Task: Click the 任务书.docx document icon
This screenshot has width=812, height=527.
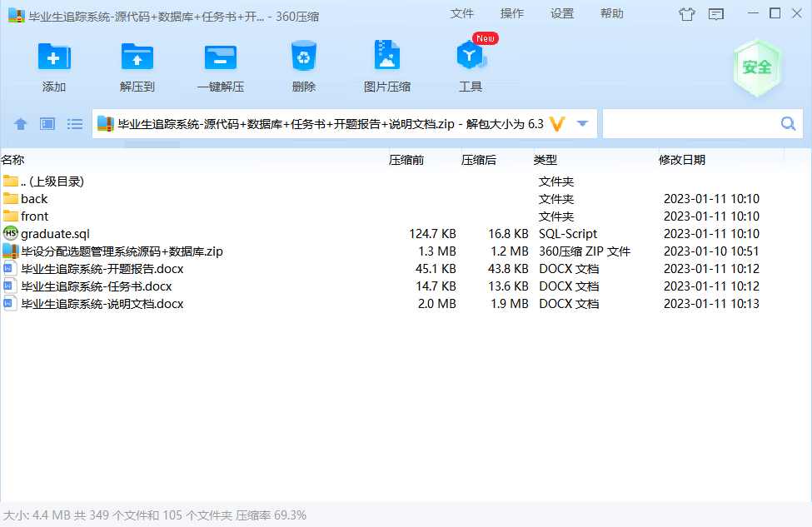Action: coord(9,286)
